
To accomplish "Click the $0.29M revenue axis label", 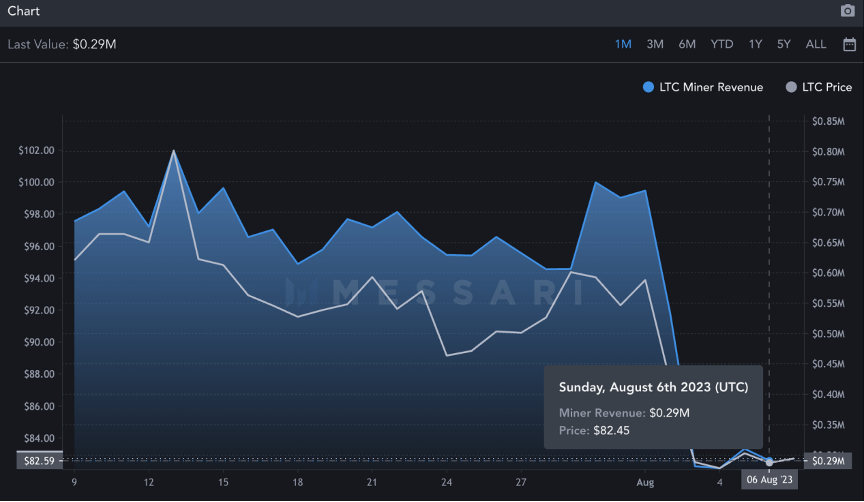I will point(828,461).
